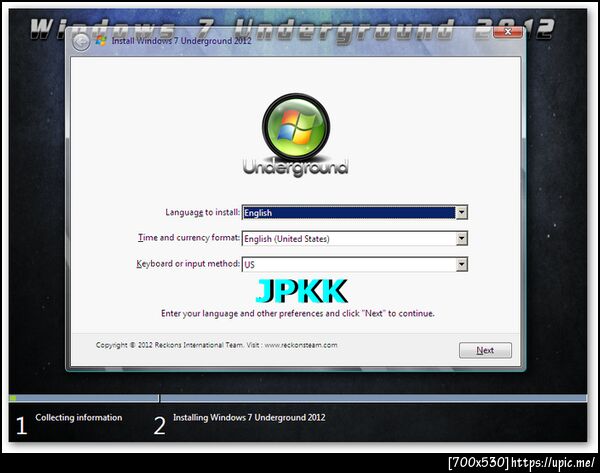The height and width of the screenshot is (473, 600).
Task: Click the "Install Windows 7 Underground 2012" title
Action: point(181,41)
